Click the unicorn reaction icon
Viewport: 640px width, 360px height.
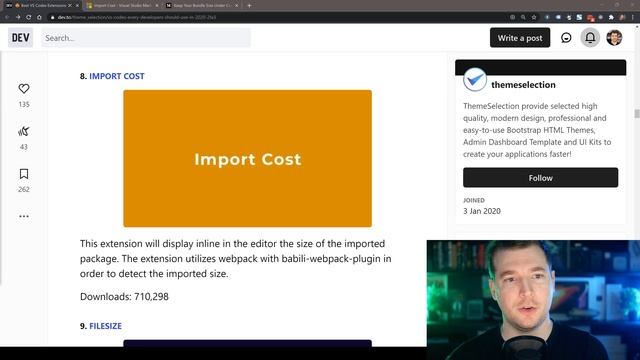coord(24,131)
